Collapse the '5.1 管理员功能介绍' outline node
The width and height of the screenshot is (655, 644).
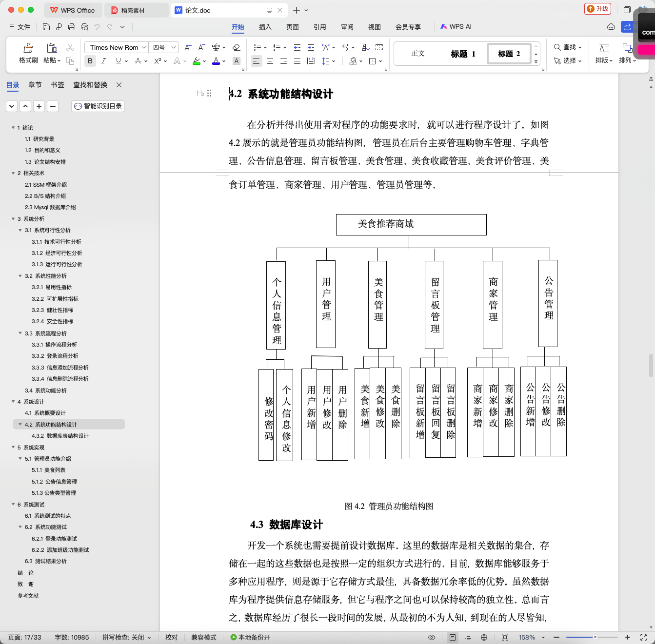point(20,459)
